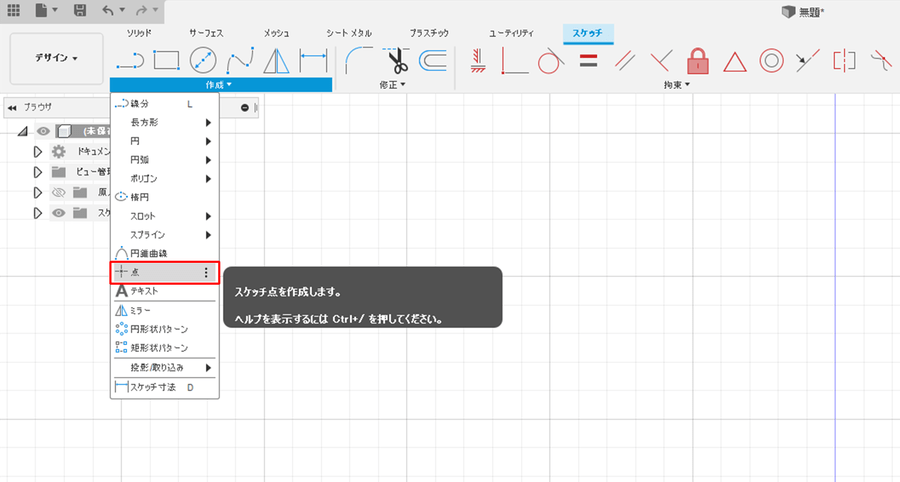Apply Horizontal/Vertical constraint
This screenshot has width=900, height=482.
click(x=478, y=60)
